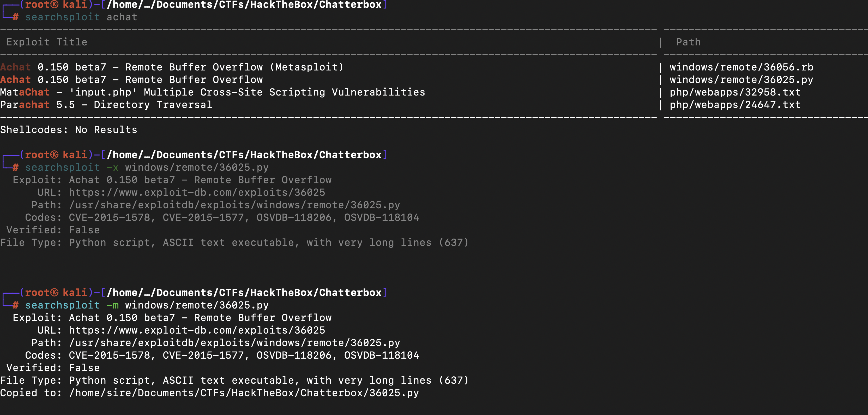Click the exploit-db URL in the -m output
Screen dimensions: 868x415
point(197,330)
